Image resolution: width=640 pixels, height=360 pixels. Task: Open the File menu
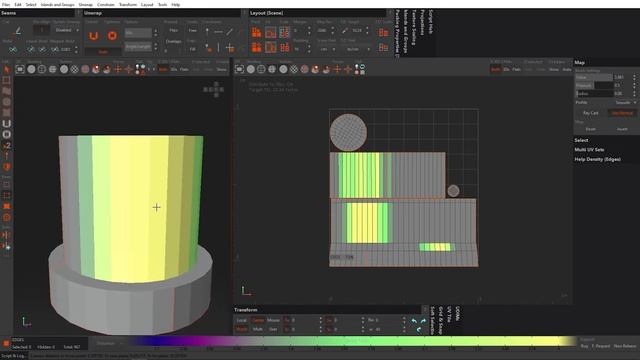coord(6,4)
